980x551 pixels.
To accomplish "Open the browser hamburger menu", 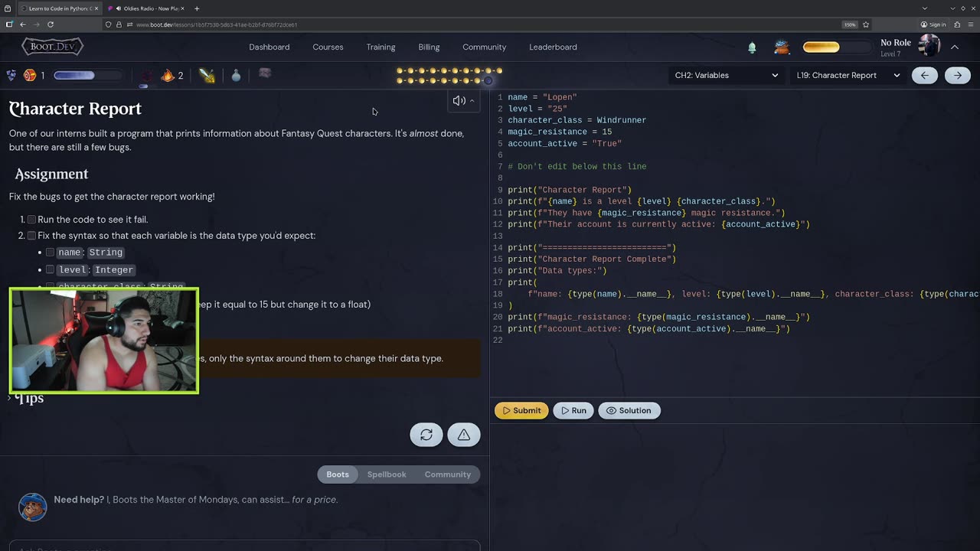I will pyautogui.click(x=971, y=24).
